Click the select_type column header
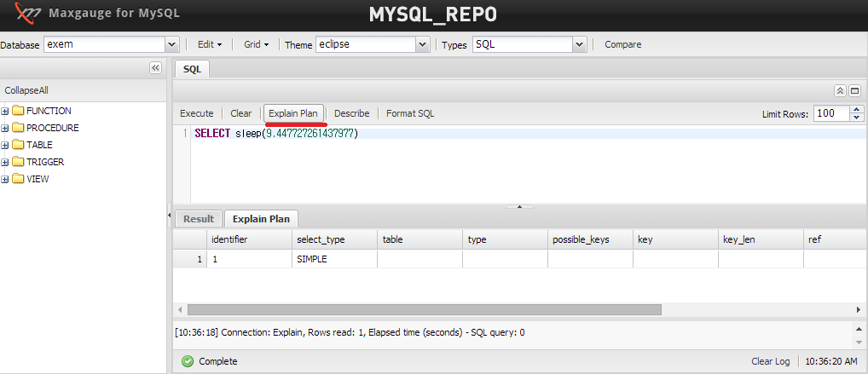This screenshot has width=868, height=374. 334,239
